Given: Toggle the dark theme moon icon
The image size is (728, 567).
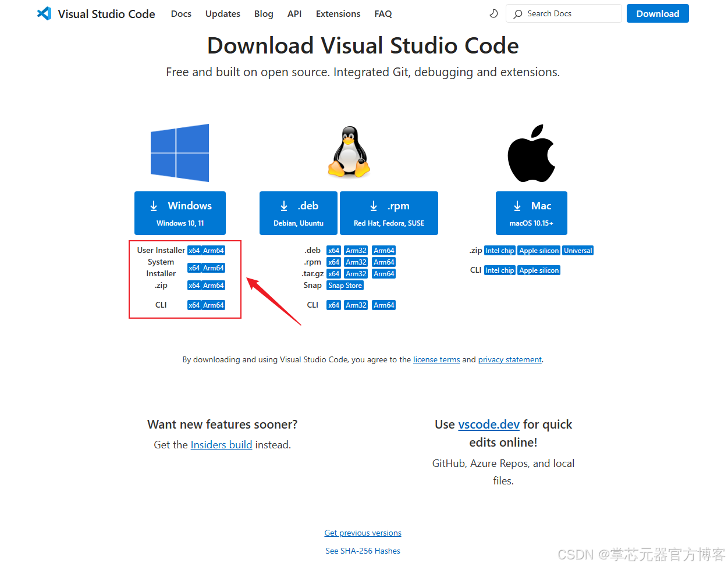Looking at the screenshot, I should (x=493, y=13).
